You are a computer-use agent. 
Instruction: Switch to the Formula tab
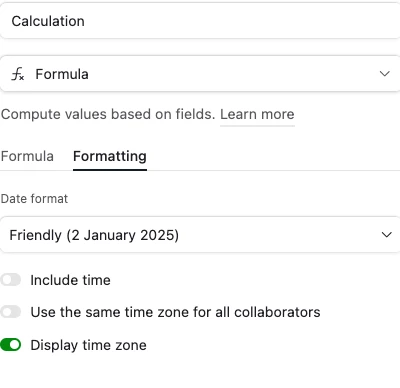pyautogui.click(x=27, y=156)
